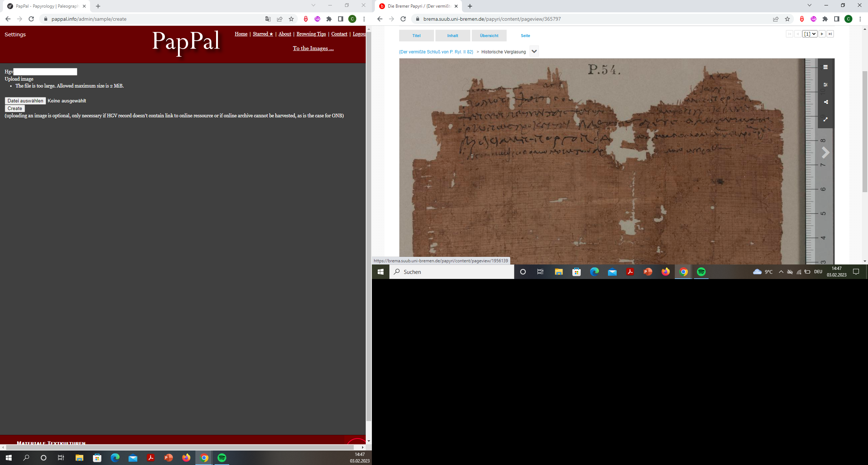Viewport: 868px width, 465px height.
Task: Open tab search chevron in PapPal window
Action: pos(313,5)
